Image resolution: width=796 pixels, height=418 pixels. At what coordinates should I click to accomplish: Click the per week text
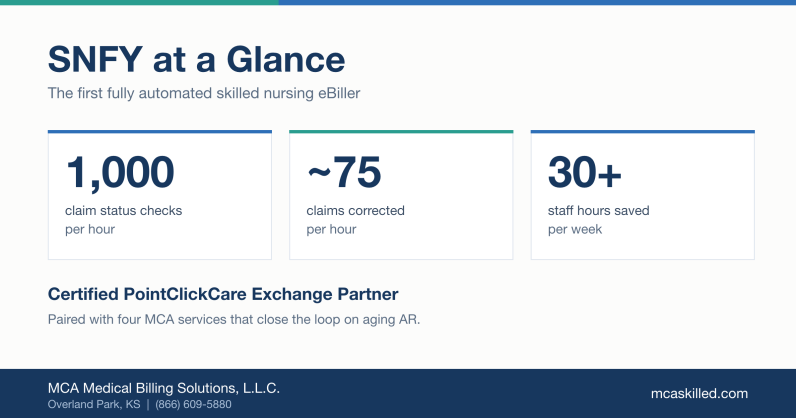(575, 229)
